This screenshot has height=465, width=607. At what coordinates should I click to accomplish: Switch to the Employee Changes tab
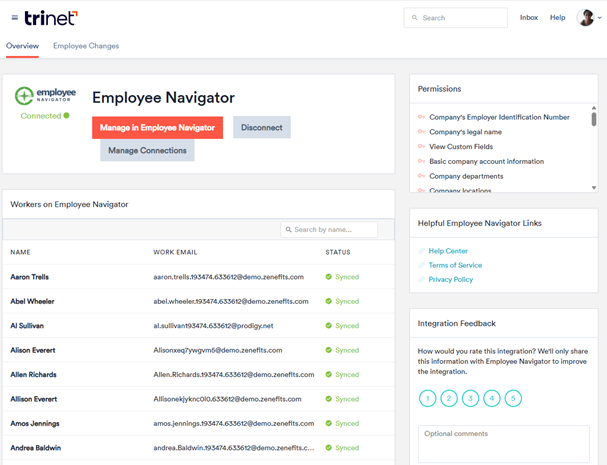coord(86,46)
